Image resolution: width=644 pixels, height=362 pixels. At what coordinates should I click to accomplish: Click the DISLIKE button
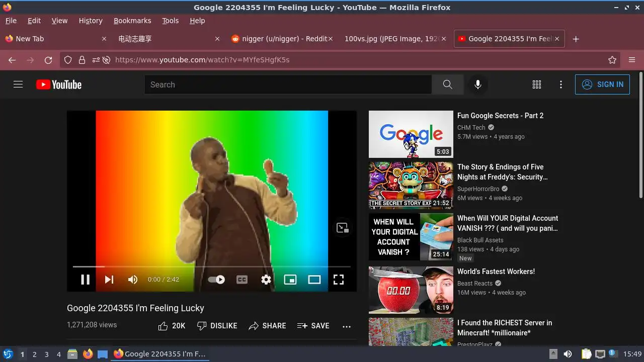point(217,326)
